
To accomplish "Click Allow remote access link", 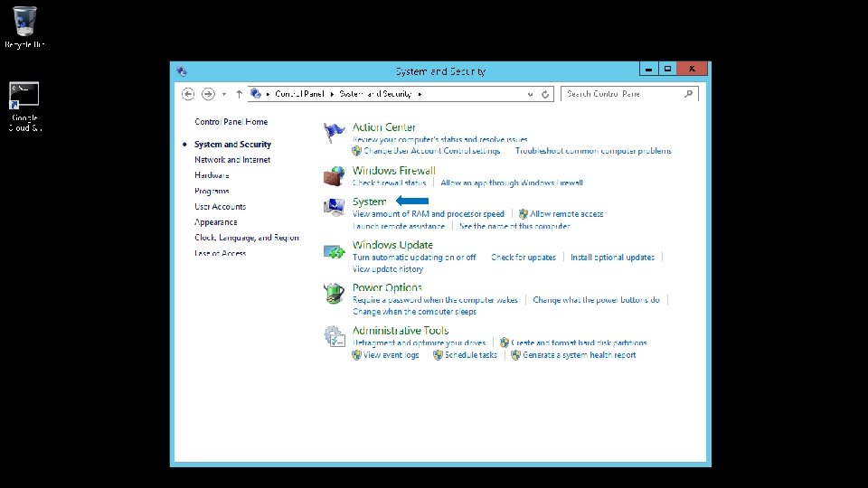I will pyautogui.click(x=566, y=213).
